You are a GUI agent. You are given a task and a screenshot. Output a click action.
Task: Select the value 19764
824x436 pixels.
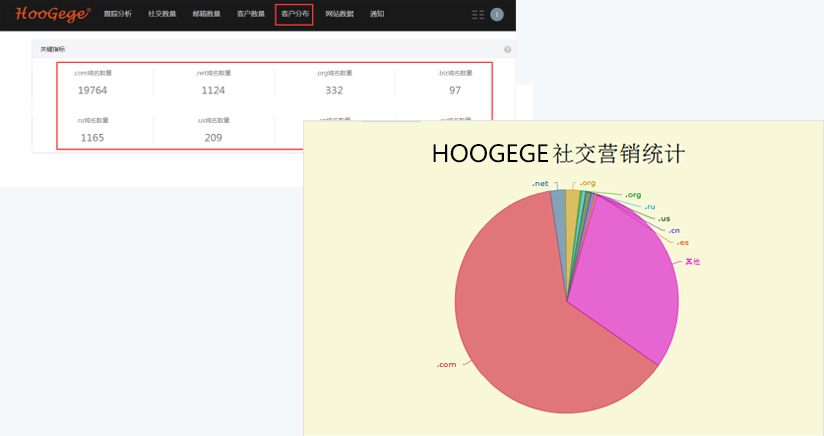click(x=92, y=90)
